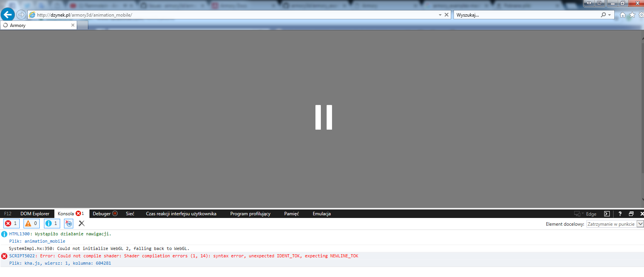This screenshot has height=277, width=644.
Task: Click the HTML1300 message code
Action: [19, 234]
